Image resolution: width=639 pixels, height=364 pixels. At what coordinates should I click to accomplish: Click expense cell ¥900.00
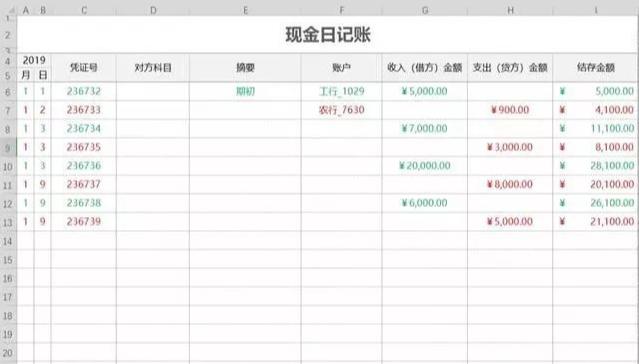(x=510, y=110)
